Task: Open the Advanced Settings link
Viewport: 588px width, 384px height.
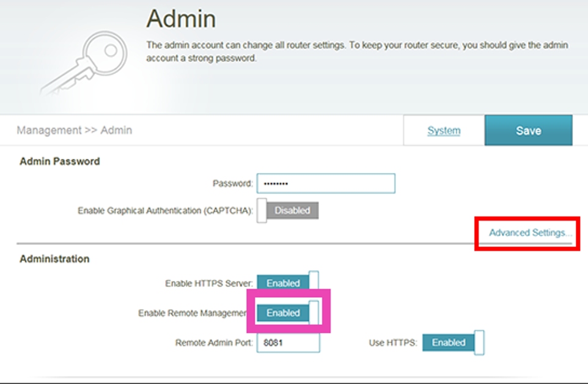Action: click(530, 232)
